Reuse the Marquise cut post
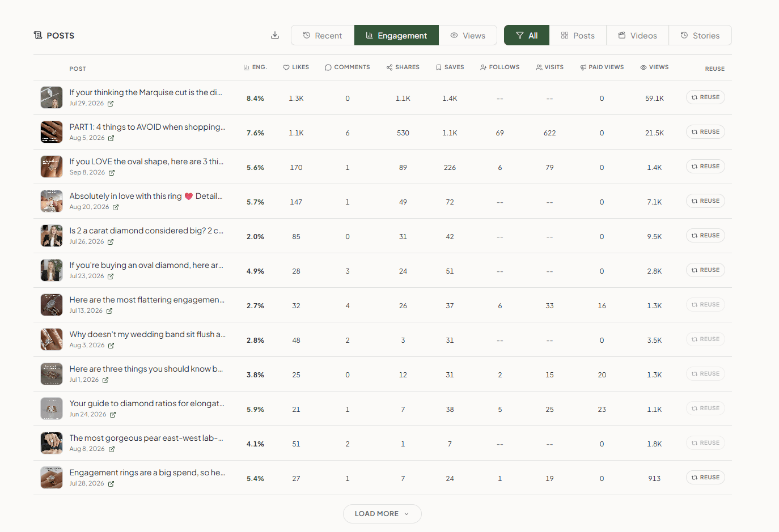Image resolution: width=779 pixels, height=532 pixels. pyautogui.click(x=705, y=97)
